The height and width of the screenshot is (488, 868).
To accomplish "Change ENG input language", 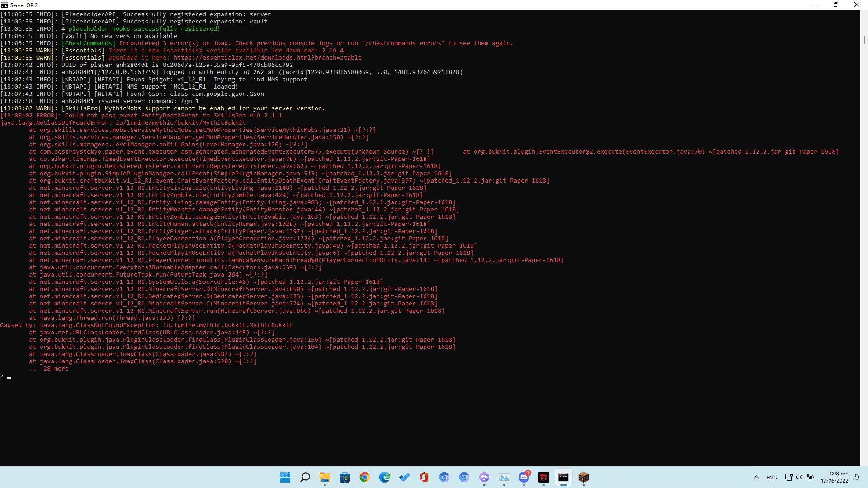I will coord(772,477).
